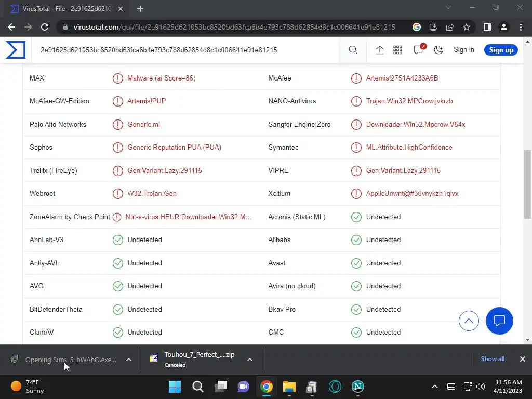Select the VirusTotal File tab
Screen dimensions: 532x399
pyautogui.click(x=67, y=9)
